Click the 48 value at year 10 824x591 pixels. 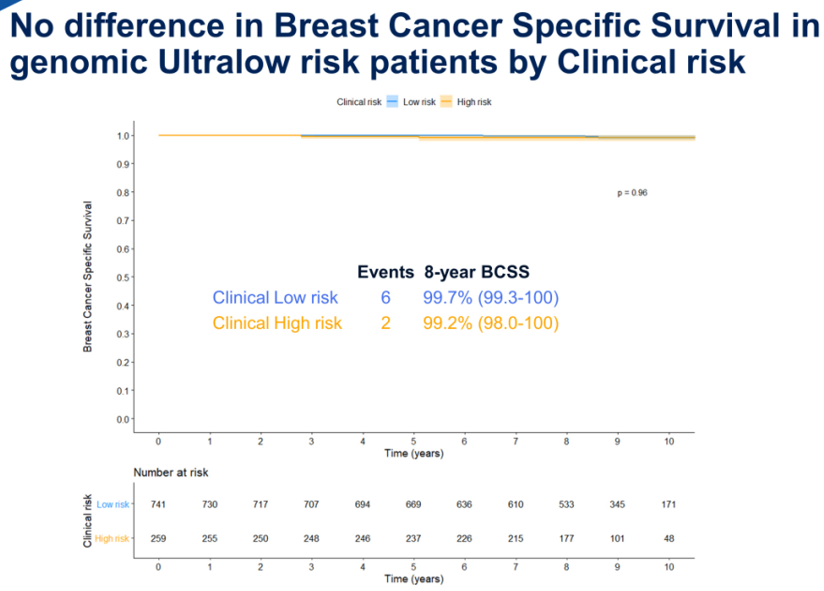point(669,538)
